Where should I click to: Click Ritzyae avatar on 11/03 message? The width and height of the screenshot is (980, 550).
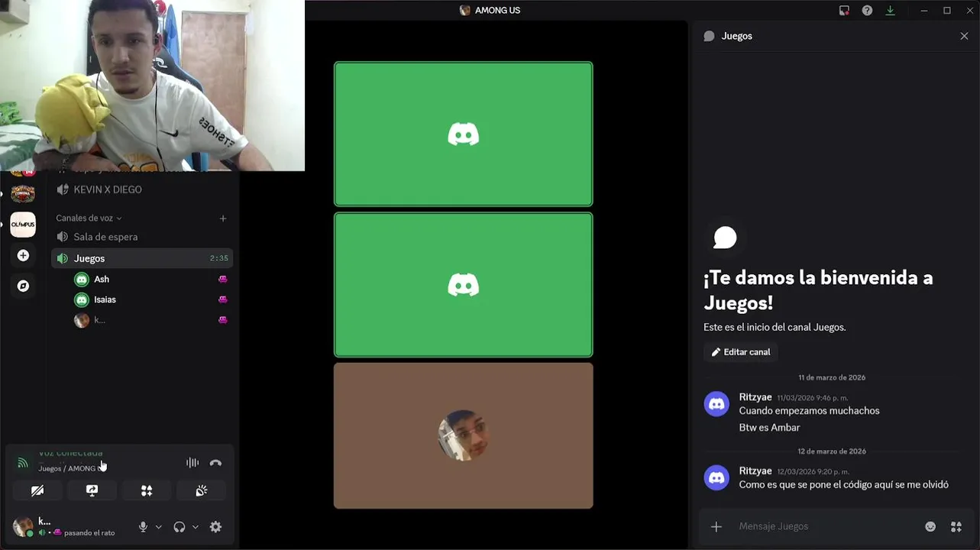tap(716, 404)
